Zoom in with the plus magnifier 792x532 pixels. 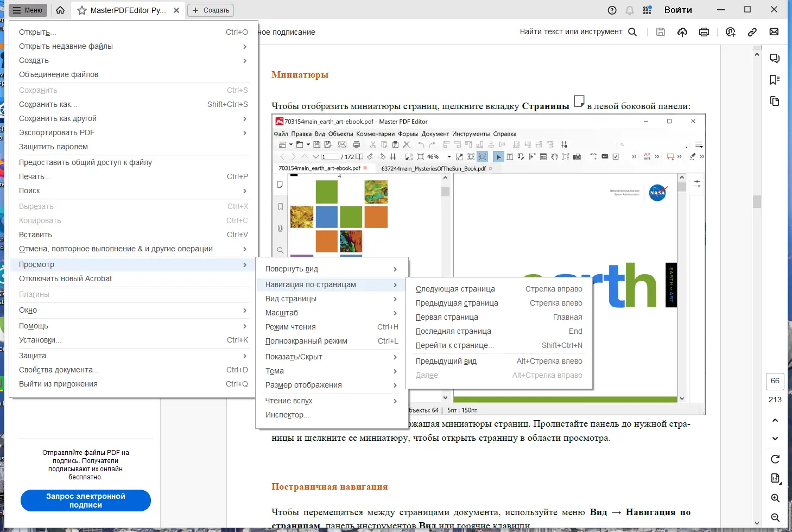click(775, 498)
